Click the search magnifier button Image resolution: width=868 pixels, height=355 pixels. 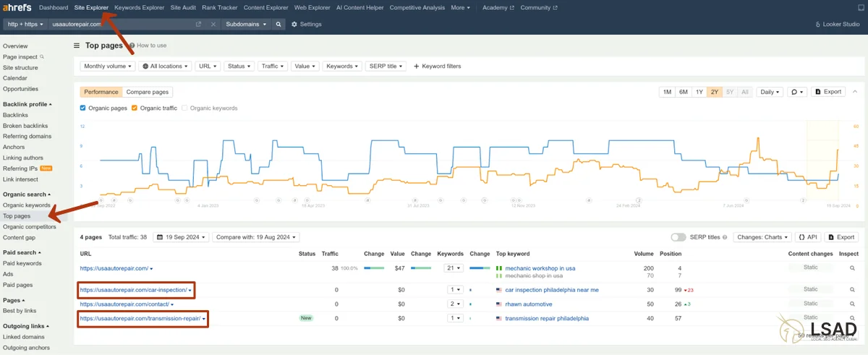(278, 24)
